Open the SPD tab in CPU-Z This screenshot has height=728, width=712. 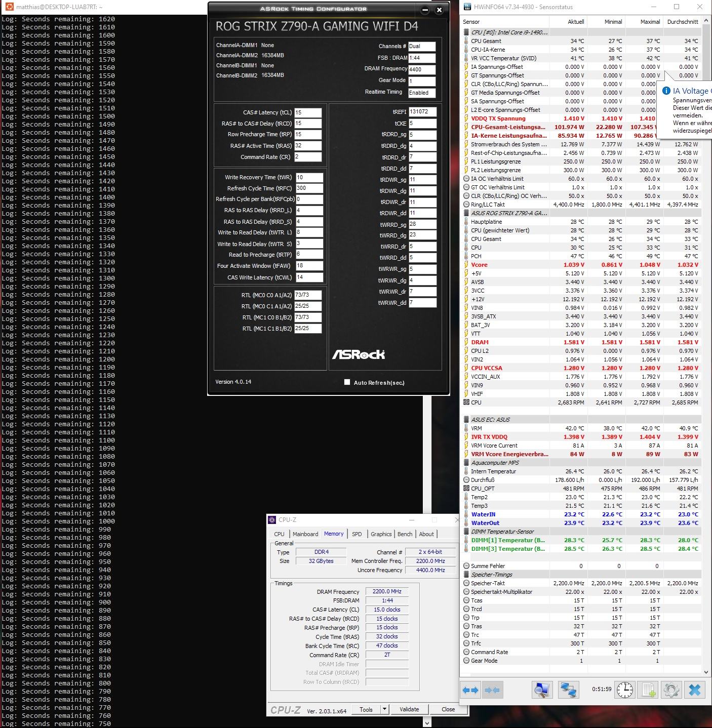(x=357, y=534)
